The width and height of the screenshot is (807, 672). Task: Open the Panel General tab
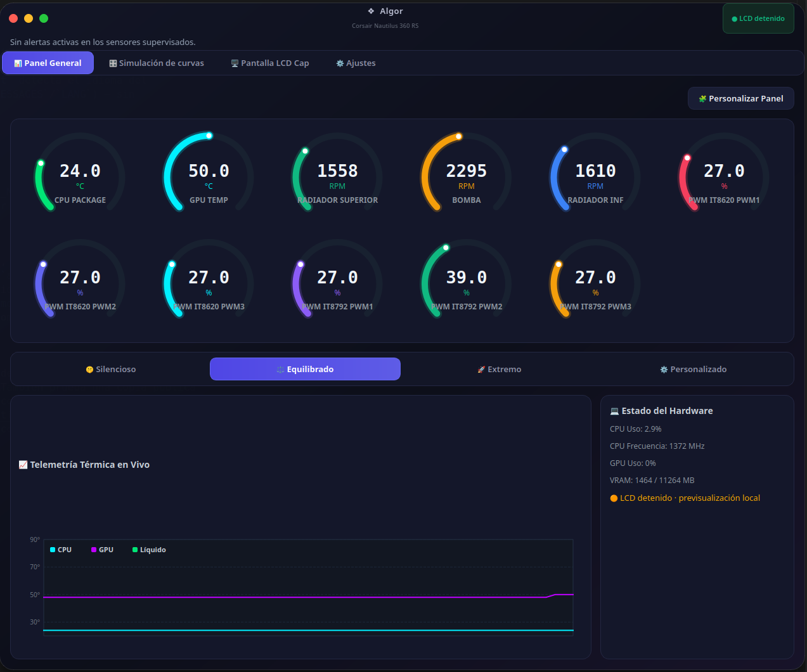click(x=48, y=63)
